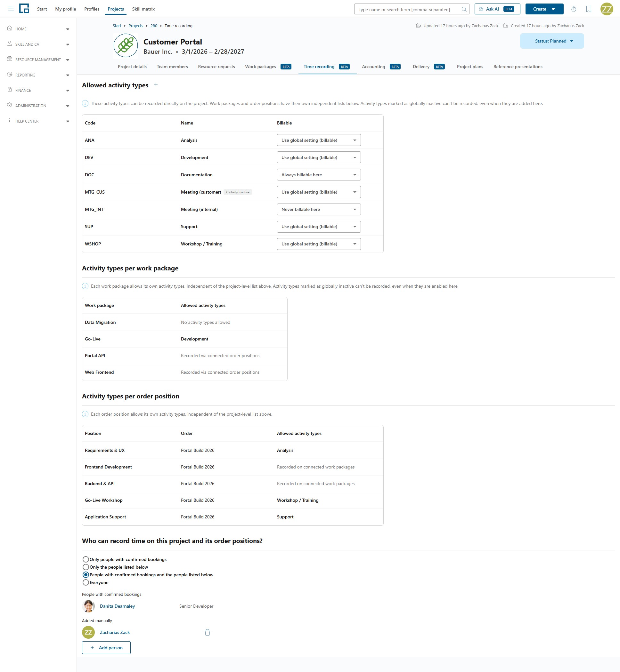Click the Reporting chart icon
Image resolution: width=620 pixels, height=672 pixels.
click(10, 75)
